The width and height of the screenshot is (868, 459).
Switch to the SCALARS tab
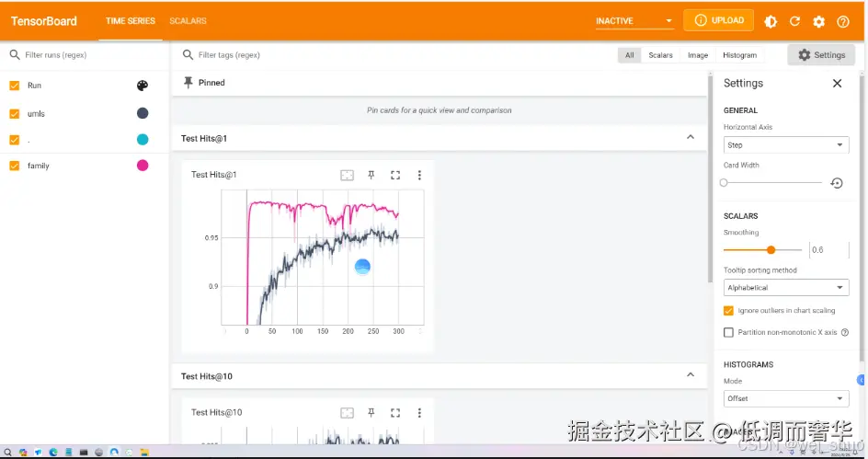point(188,21)
